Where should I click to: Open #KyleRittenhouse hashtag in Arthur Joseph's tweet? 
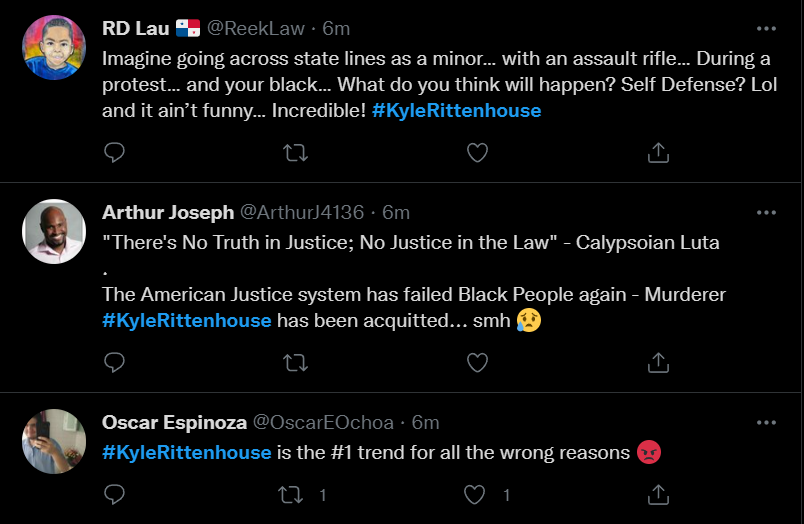point(187,320)
